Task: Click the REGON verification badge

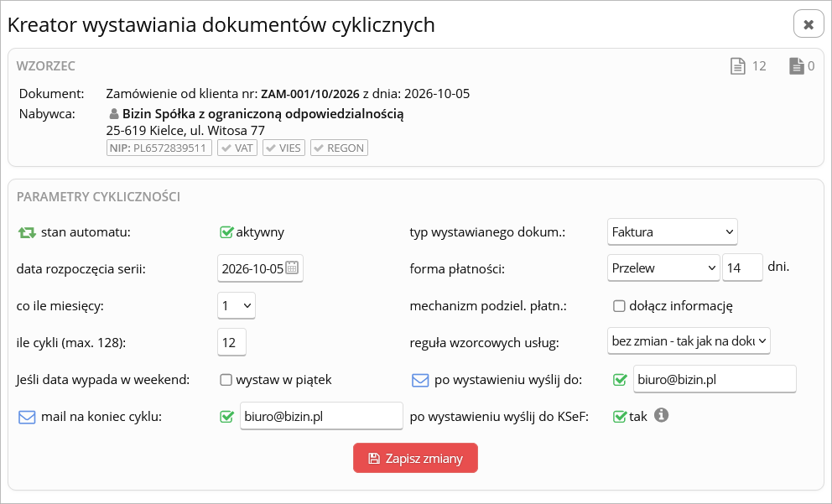Action: tap(339, 148)
